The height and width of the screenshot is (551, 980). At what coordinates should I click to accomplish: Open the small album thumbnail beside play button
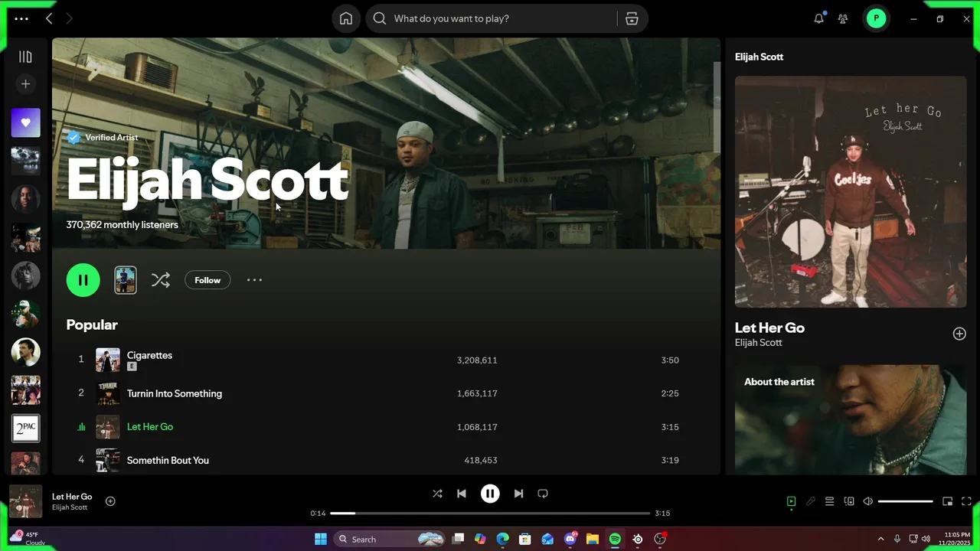pyautogui.click(x=126, y=280)
